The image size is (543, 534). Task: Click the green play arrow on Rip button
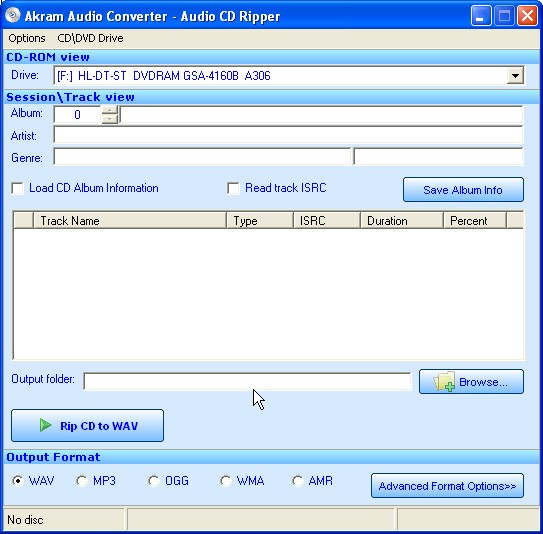click(x=45, y=425)
